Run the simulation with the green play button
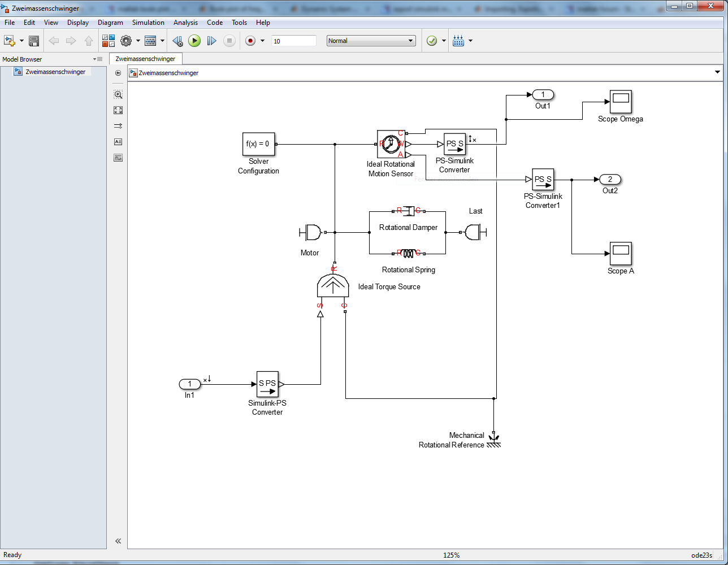The height and width of the screenshot is (565, 728). [x=194, y=41]
